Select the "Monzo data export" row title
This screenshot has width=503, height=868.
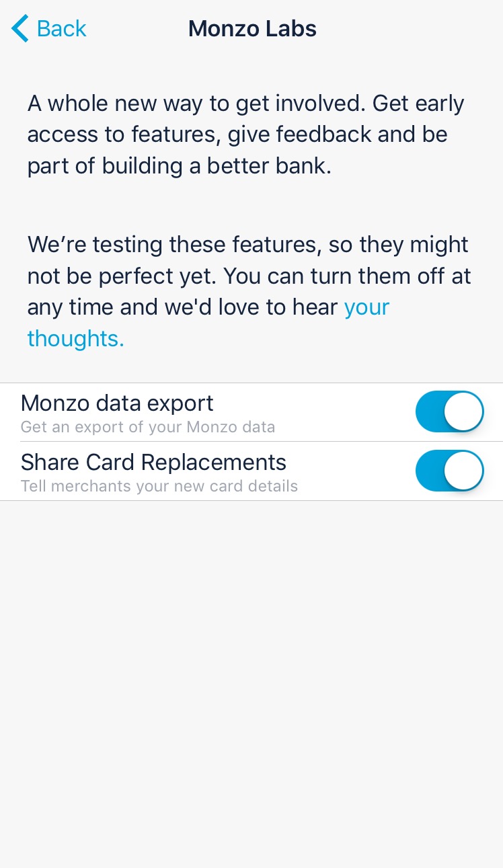click(117, 403)
